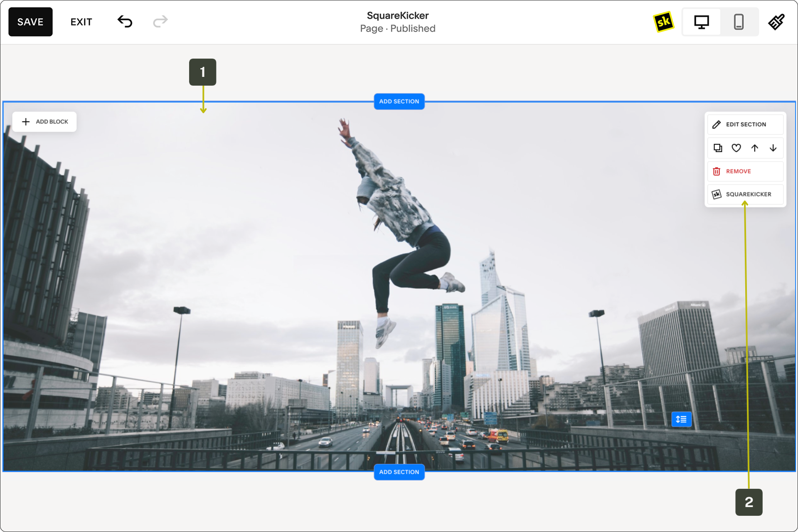
Task: Switch to mobile view
Action: [x=739, y=22]
